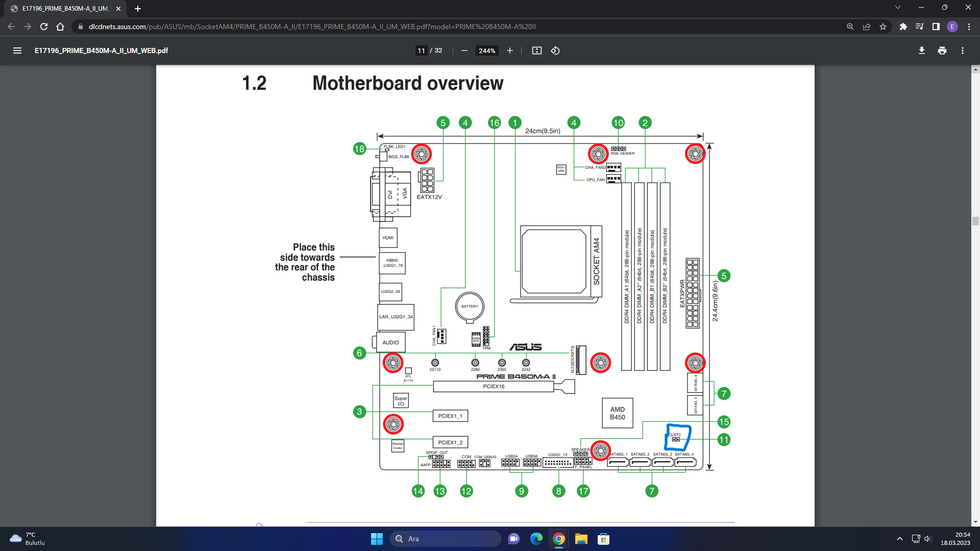Click the taskbar search box Ara
The height and width of the screenshot is (551, 980).
point(445,539)
